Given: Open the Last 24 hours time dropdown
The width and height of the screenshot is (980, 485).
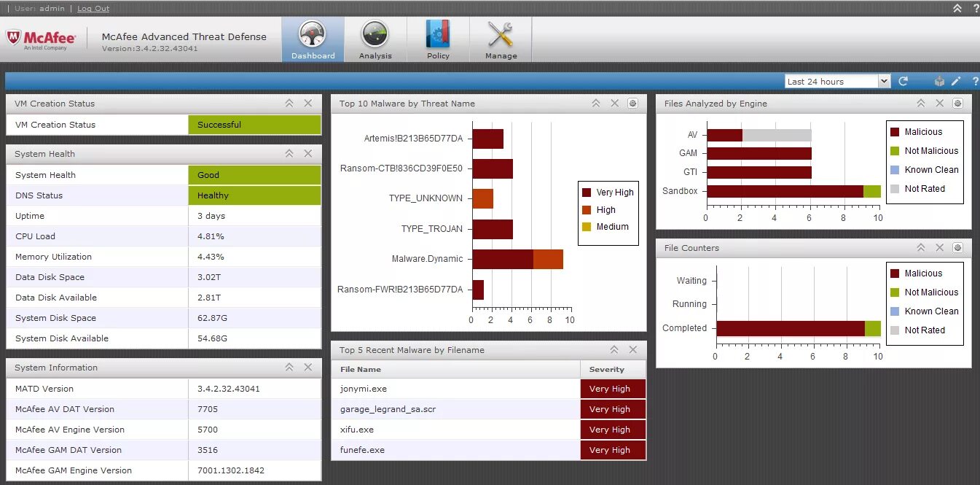Looking at the screenshot, I should (x=837, y=82).
